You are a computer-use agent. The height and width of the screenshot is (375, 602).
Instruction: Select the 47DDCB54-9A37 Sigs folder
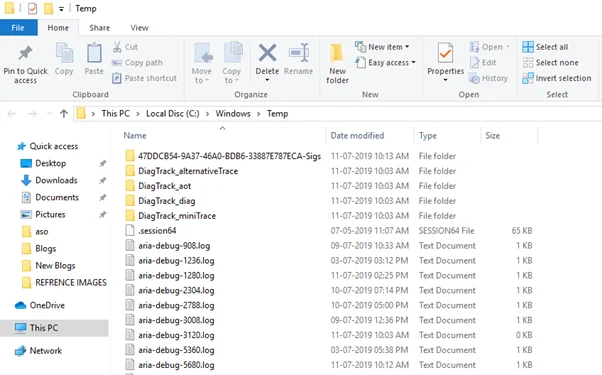pos(223,156)
